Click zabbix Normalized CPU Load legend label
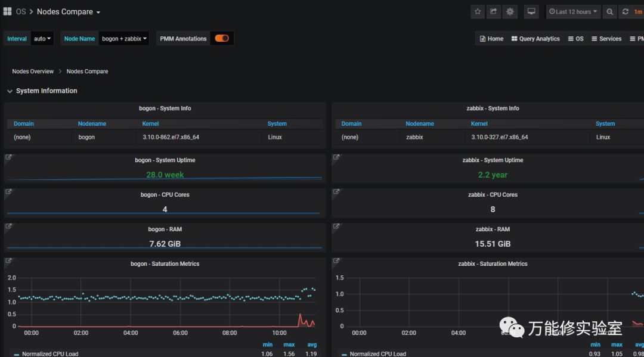This screenshot has width=644, height=357. point(378,353)
